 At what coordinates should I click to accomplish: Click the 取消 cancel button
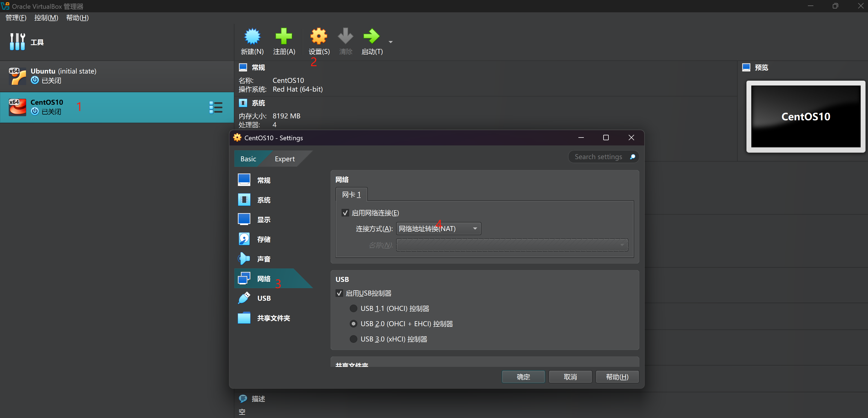(x=570, y=376)
